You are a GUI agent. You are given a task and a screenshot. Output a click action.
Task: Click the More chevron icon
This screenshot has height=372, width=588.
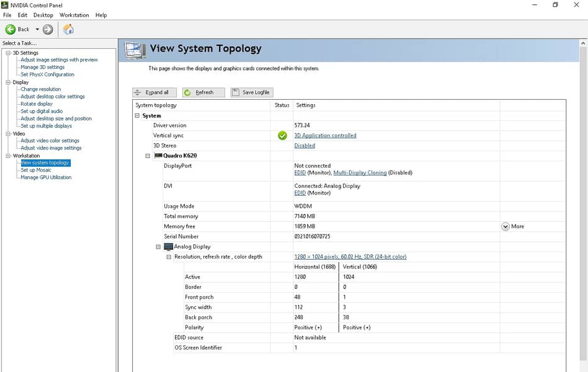(x=505, y=226)
